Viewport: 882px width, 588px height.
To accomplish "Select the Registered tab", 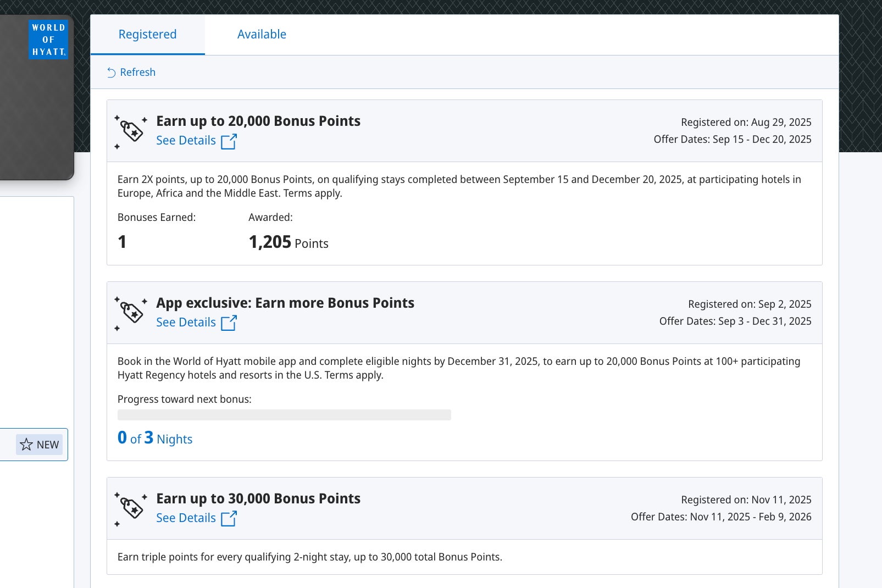I will coord(147,34).
